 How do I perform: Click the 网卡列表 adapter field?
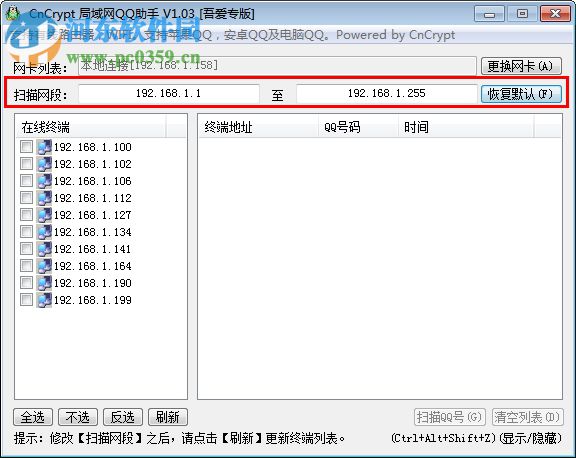pos(277,66)
